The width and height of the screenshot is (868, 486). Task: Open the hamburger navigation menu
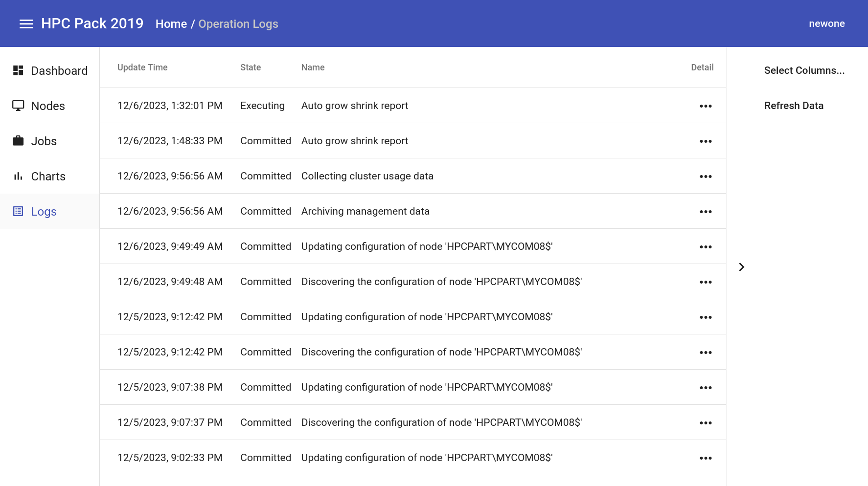pos(26,23)
